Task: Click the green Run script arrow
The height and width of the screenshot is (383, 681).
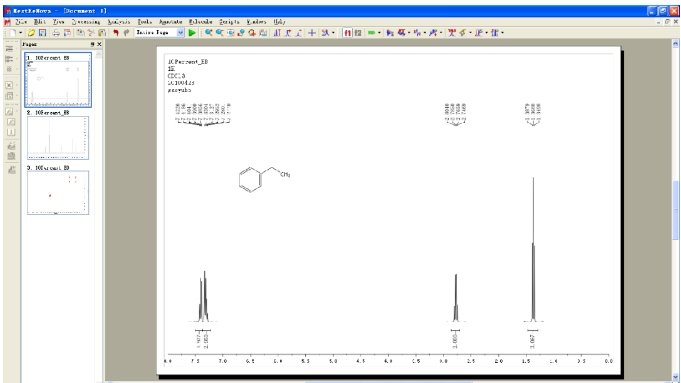Action: [192, 33]
